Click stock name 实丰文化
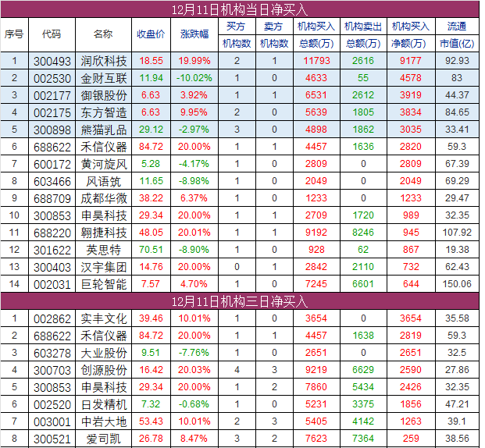The width and height of the screenshot is (485, 448). 104,318
